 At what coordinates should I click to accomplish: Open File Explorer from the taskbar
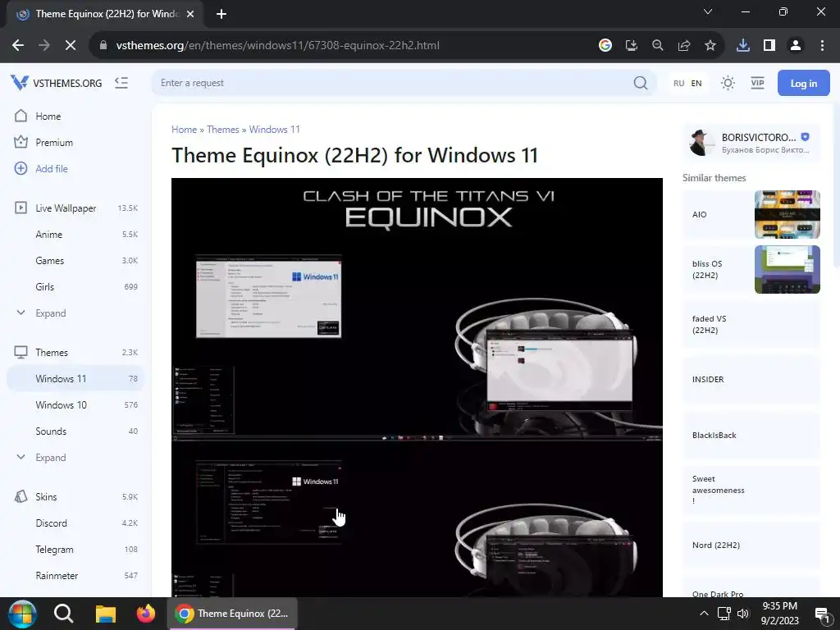pos(106,614)
